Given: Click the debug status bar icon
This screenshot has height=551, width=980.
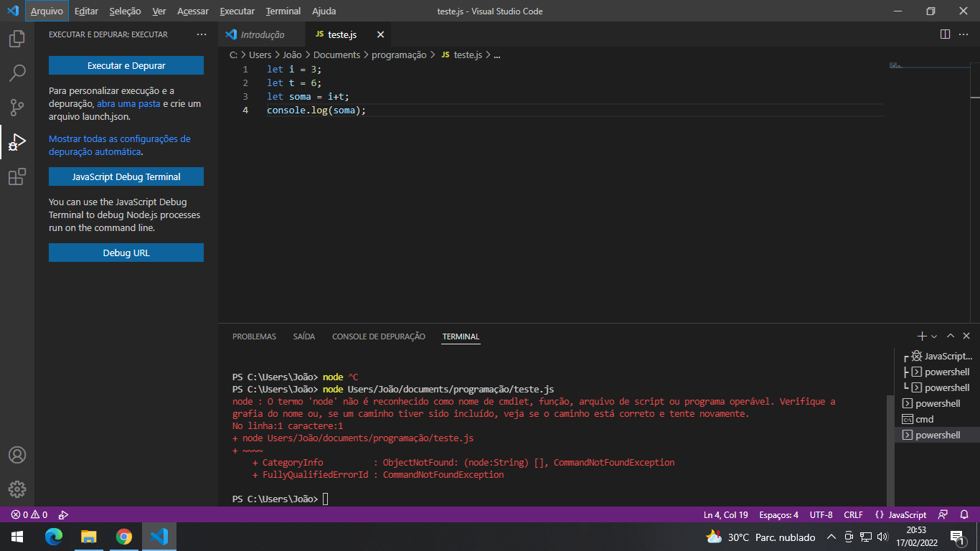Looking at the screenshot, I should [x=63, y=514].
